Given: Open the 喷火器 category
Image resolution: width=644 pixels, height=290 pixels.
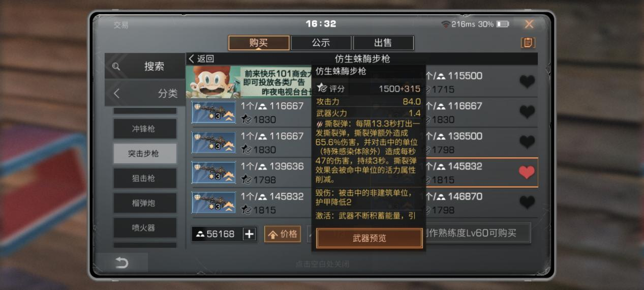Looking at the screenshot, I should pyautogui.click(x=145, y=228).
